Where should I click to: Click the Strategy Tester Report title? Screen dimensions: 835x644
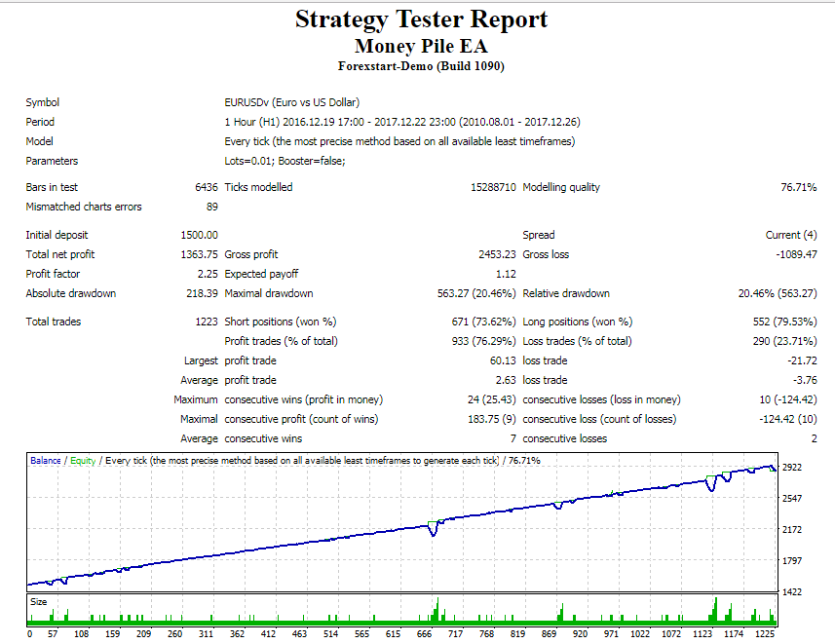tap(421, 19)
